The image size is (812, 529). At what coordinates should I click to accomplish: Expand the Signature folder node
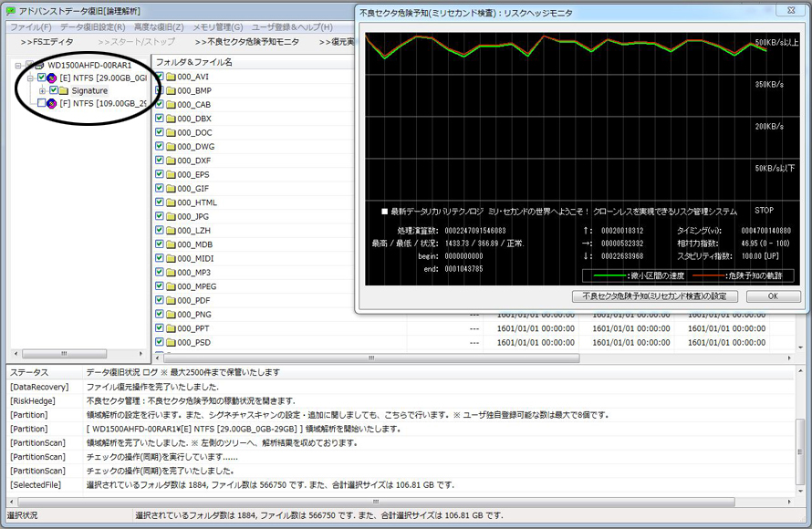(x=43, y=90)
